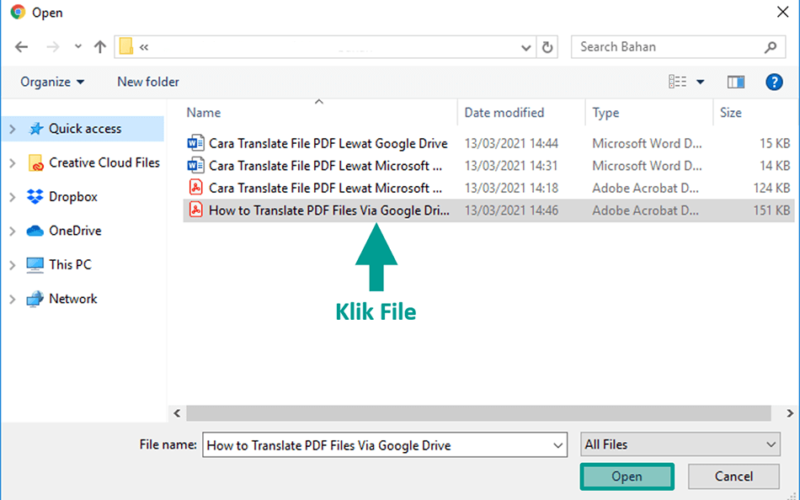Click the Chrome icon in title bar
The height and width of the screenshot is (500, 800).
click(18, 12)
